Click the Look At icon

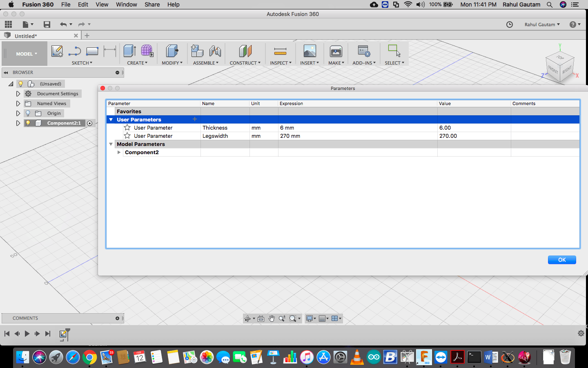click(x=261, y=319)
